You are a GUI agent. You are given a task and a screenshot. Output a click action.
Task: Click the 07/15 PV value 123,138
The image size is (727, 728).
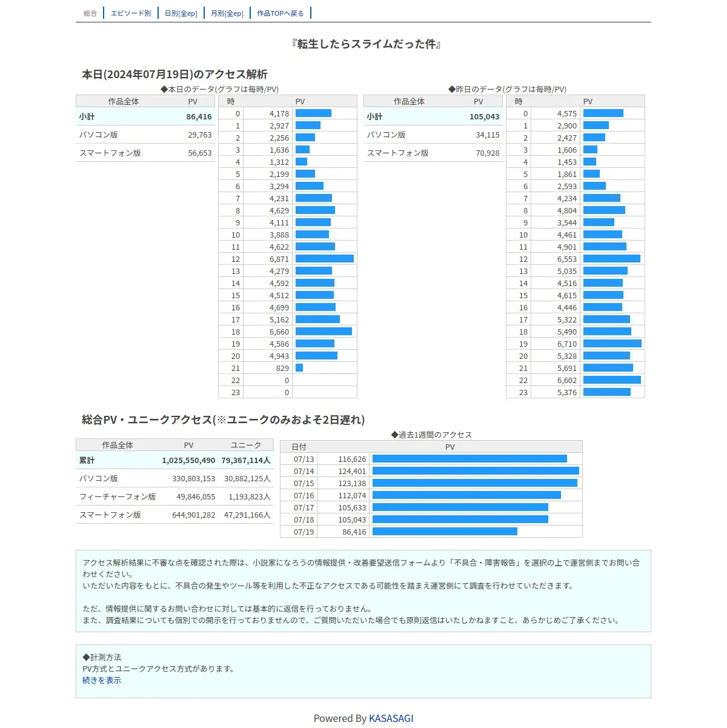[353, 484]
